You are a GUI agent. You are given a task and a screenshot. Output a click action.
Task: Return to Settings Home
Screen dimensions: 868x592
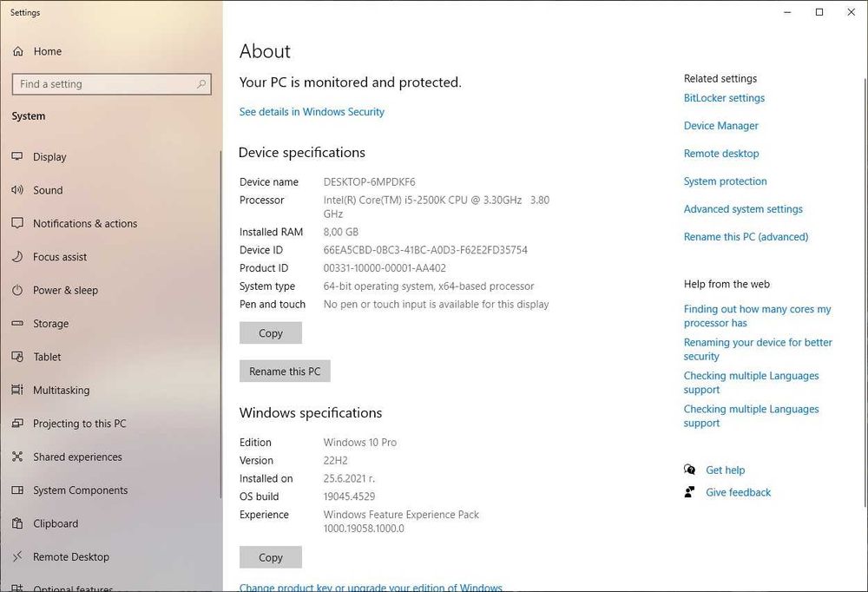click(111, 51)
